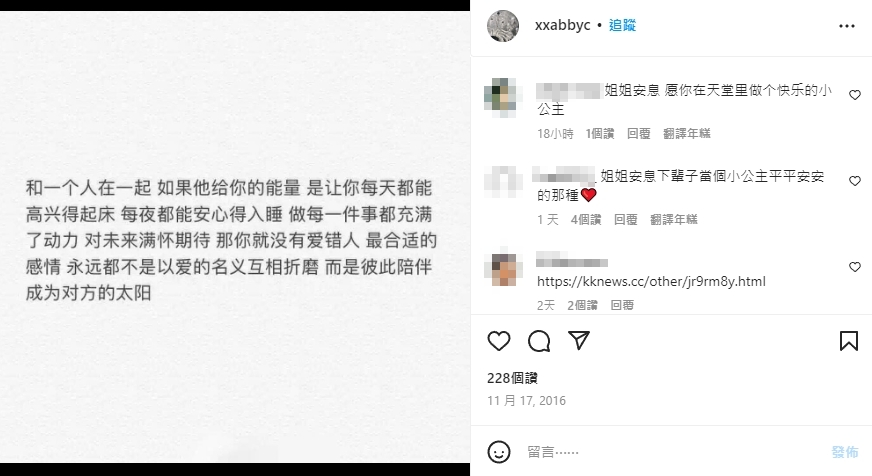View the 228個讚 likes list

[512, 378]
